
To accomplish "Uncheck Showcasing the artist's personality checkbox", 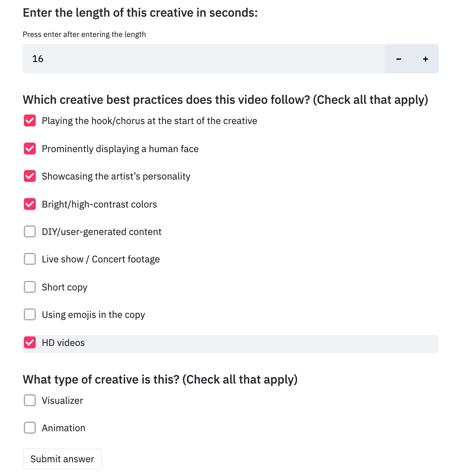I will coord(30,176).
